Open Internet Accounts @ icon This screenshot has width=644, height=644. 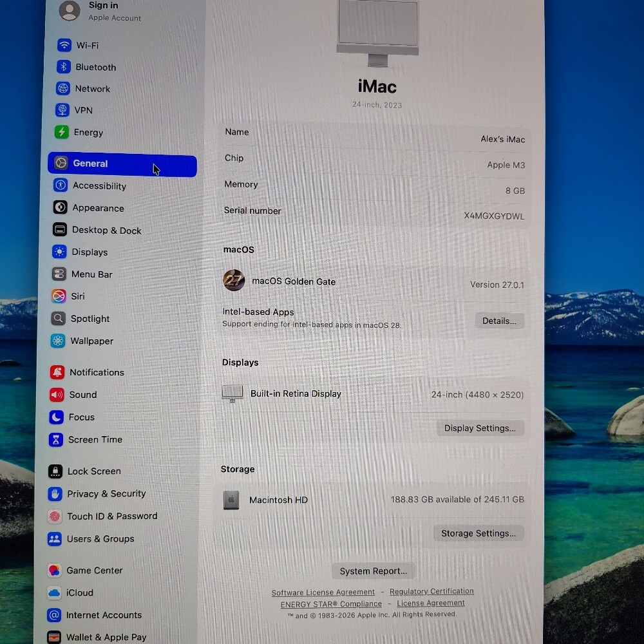54,615
